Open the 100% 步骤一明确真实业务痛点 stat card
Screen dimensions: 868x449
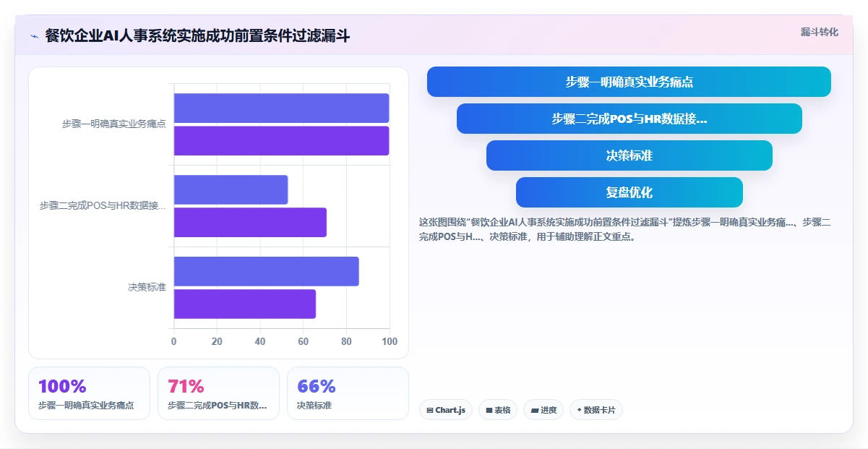click(89, 393)
